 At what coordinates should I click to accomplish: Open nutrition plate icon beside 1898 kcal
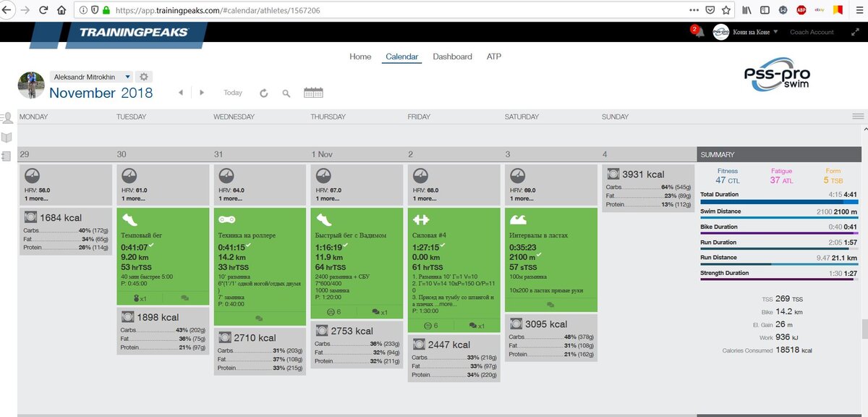127,316
